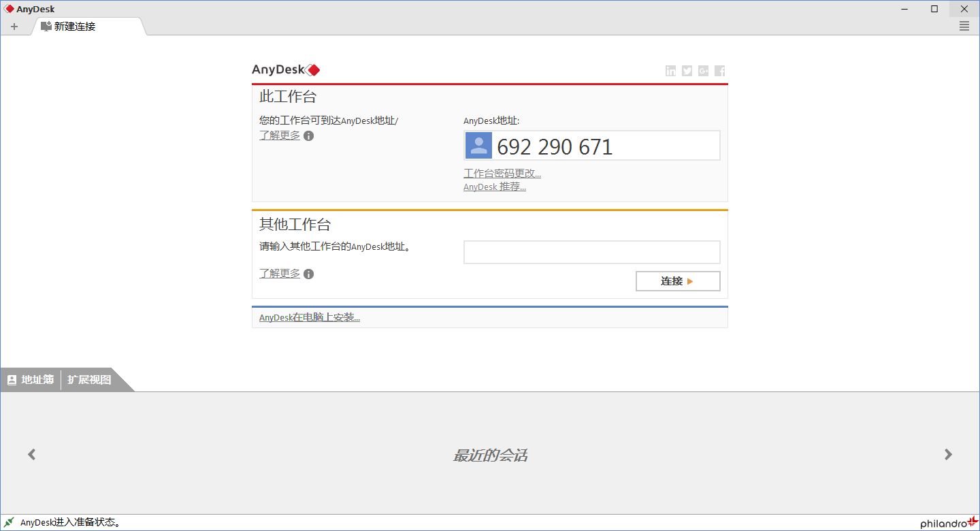Click the user avatar icon beside address

tap(478, 146)
